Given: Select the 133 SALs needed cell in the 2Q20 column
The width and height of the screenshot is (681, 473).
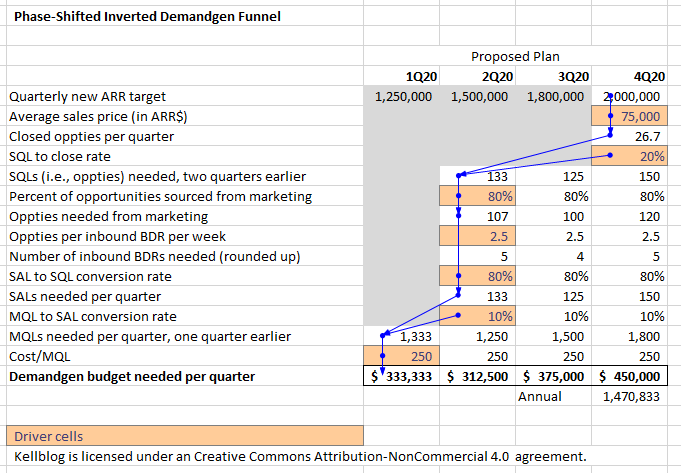Looking at the screenshot, I should (477, 296).
